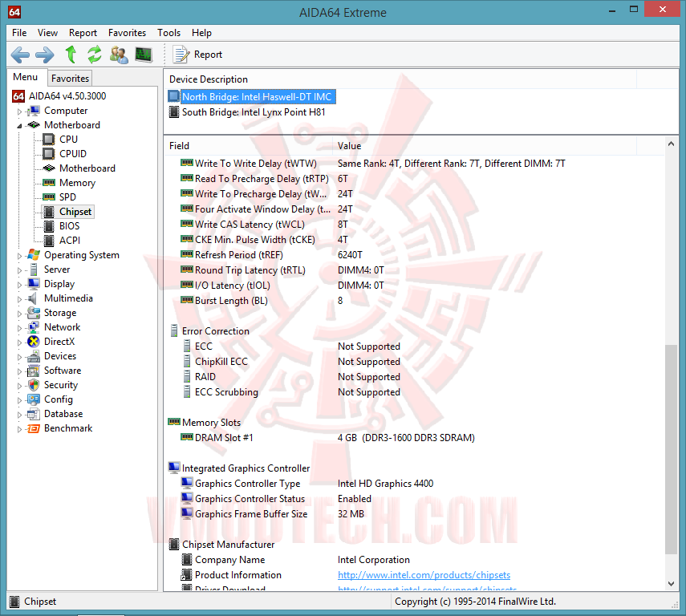Open the Tools menu

click(x=168, y=33)
